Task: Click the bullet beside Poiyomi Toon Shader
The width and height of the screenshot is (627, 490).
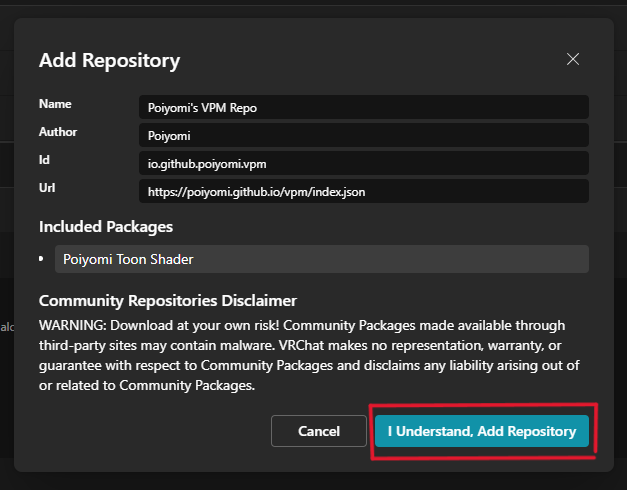Action: pos(42,258)
